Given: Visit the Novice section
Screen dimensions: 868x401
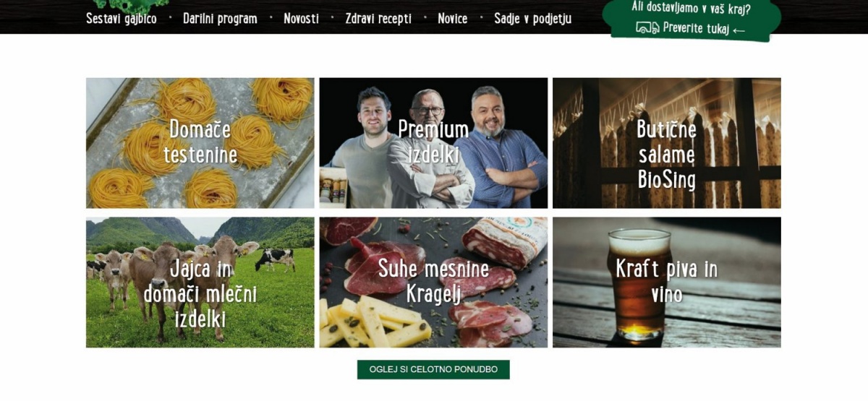Looking at the screenshot, I should click(453, 19).
